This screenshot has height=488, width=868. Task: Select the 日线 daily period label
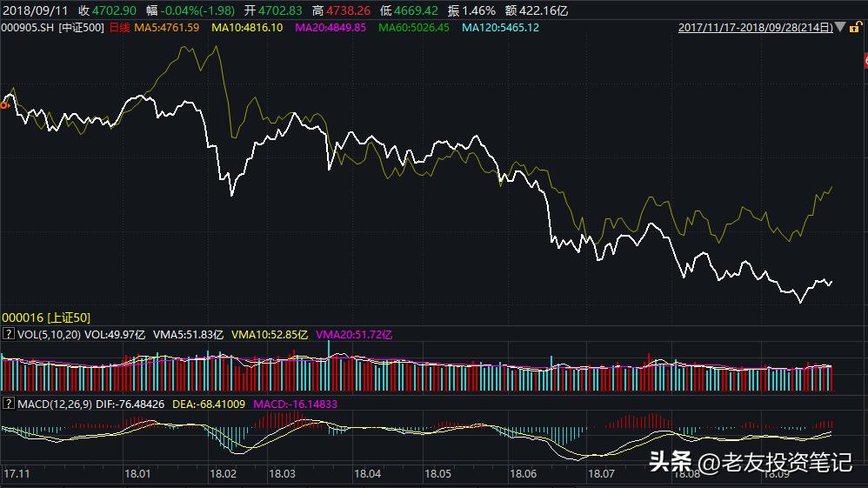(x=120, y=28)
